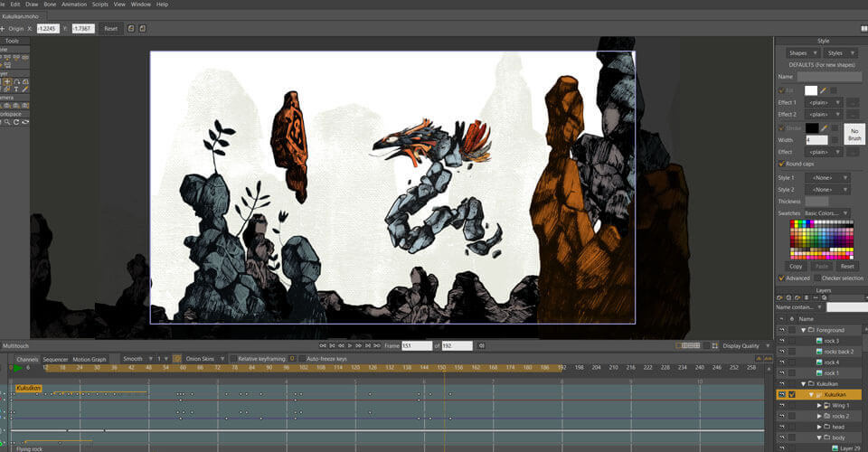Enable Relative keyframing checkbox
Image resolution: width=868 pixels, height=452 pixels.
234,359
